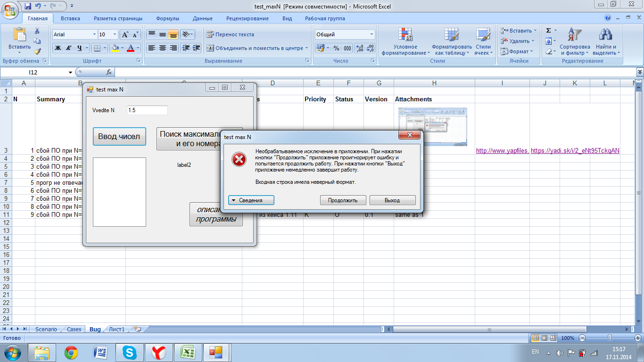Viewport: 644px width, 362px height.
Task: Open the font name dropdown showing Arial
Action: [x=74, y=34]
